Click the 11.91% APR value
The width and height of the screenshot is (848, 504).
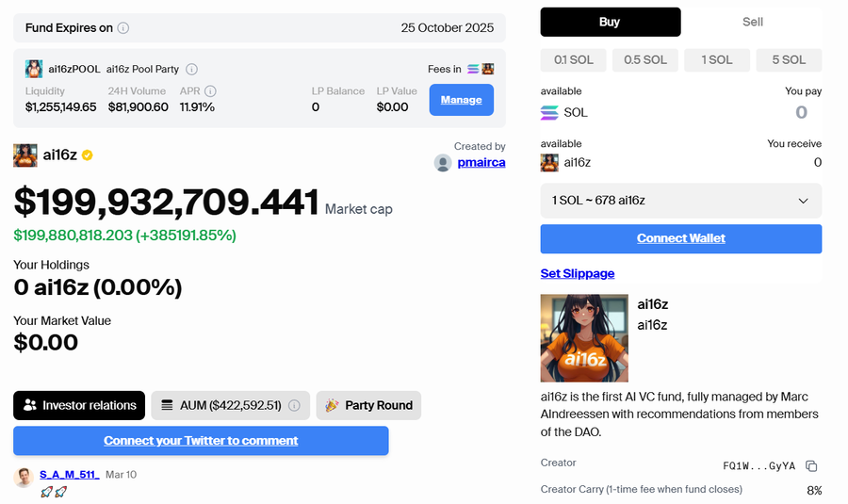[197, 107]
